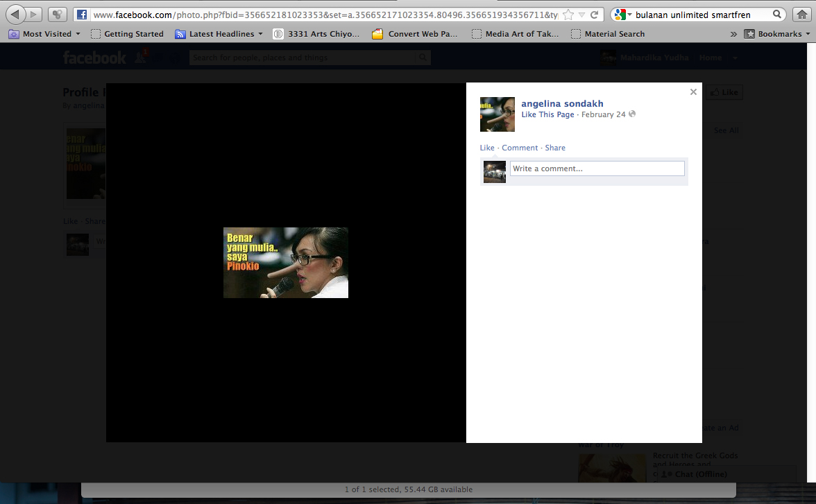
Task: Go forward with the browser forward arrow
Action: [34, 15]
